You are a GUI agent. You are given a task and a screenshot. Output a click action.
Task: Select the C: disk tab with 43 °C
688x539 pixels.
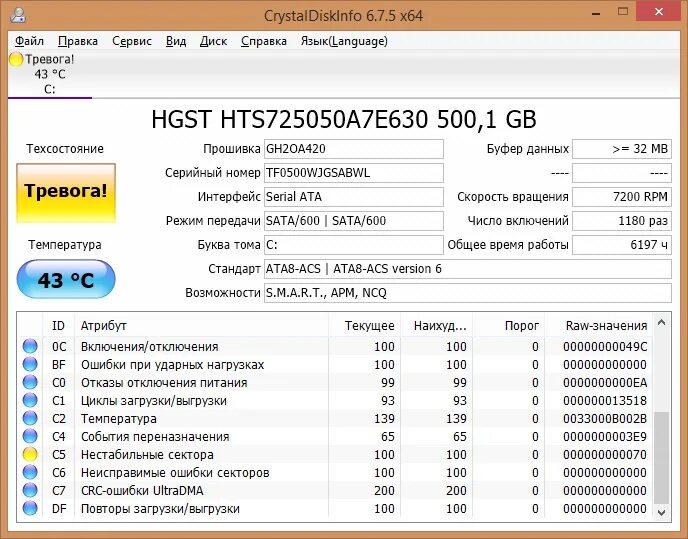[x=50, y=74]
